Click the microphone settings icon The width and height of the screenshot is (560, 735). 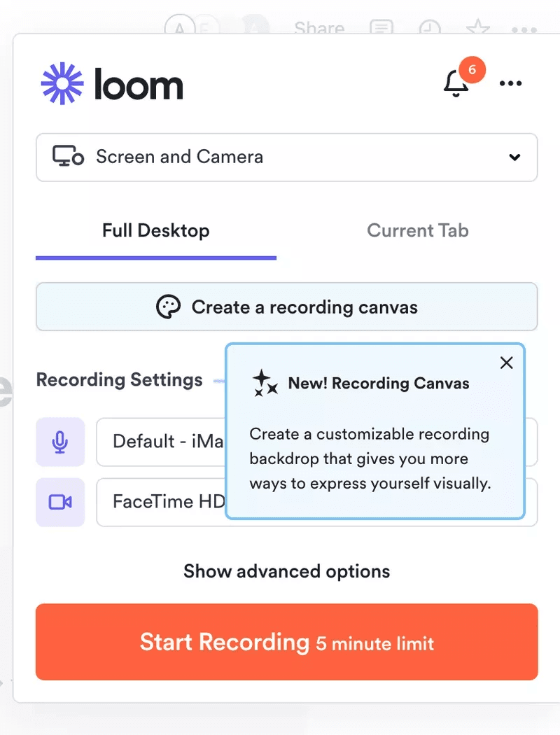[60, 442]
